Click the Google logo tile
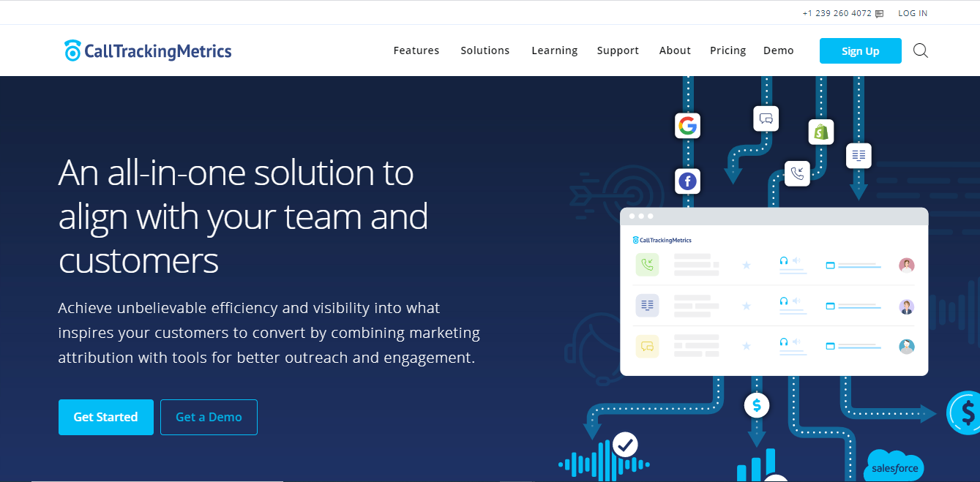The height and width of the screenshot is (482, 980). tap(687, 126)
